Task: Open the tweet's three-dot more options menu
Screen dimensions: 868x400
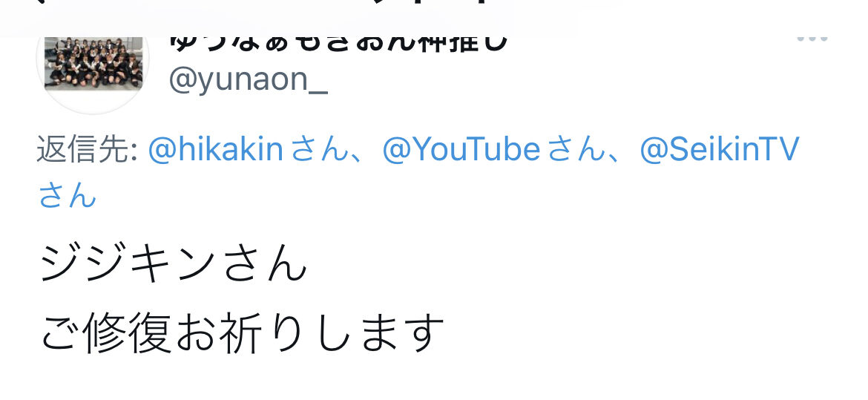Action: tap(812, 39)
